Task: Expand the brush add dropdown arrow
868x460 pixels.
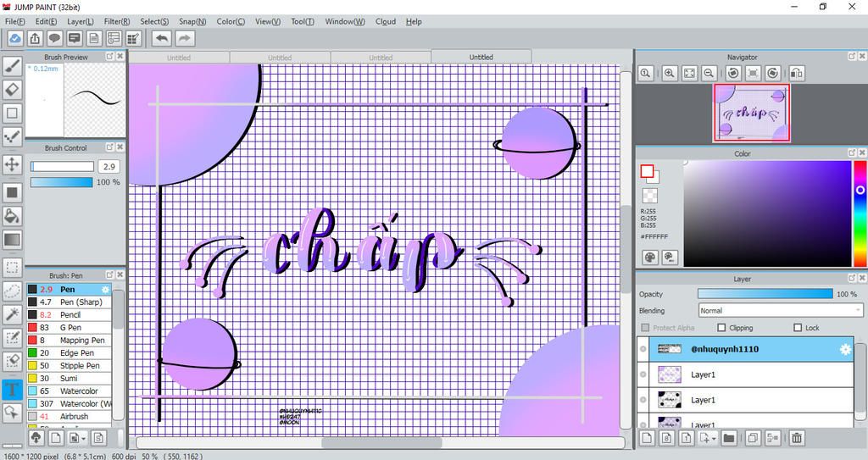Action: [x=84, y=439]
